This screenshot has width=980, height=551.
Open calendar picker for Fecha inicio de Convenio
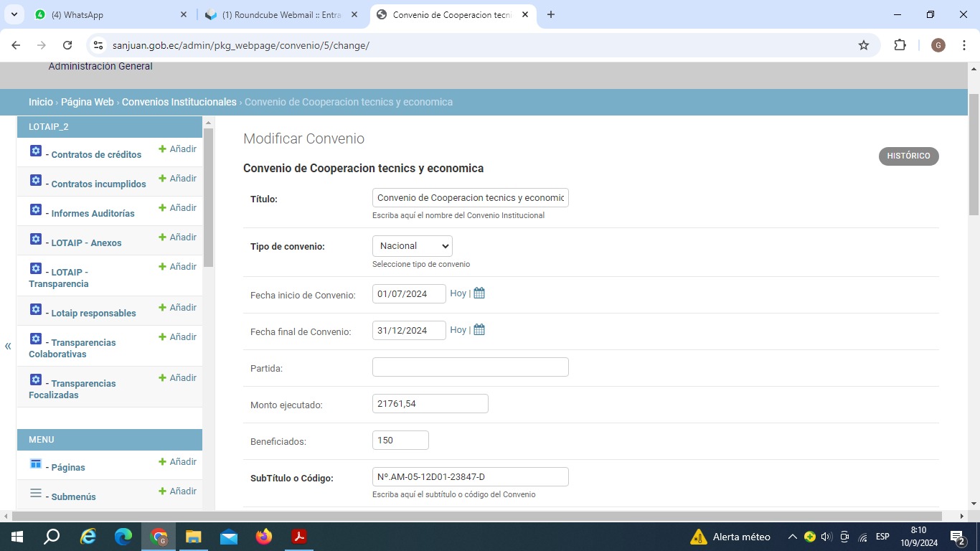pos(479,293)
